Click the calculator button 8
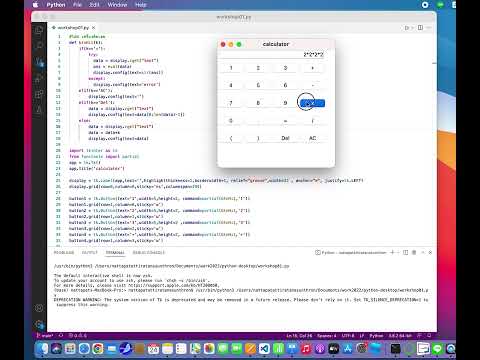Image resolution: width=480 pixels, height=360 pixels. 258,103
